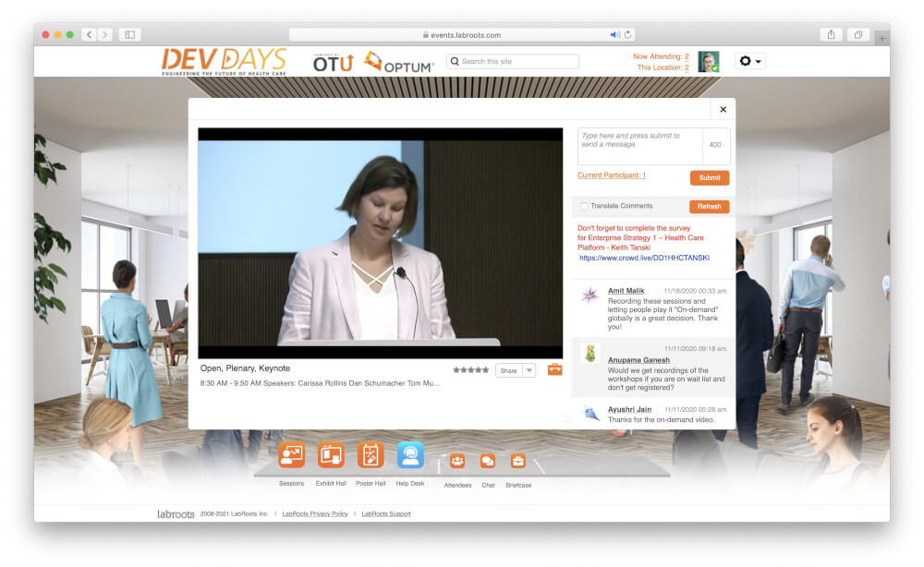Click the labroots footer logo
The width and height of the screenshot is (924, 567).
176,514
